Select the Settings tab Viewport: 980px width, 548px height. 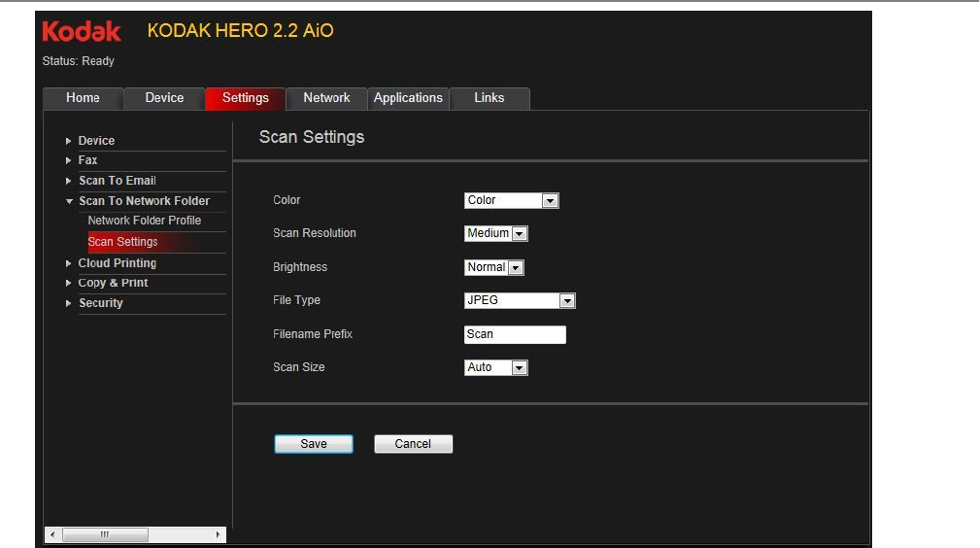(246, 98)
